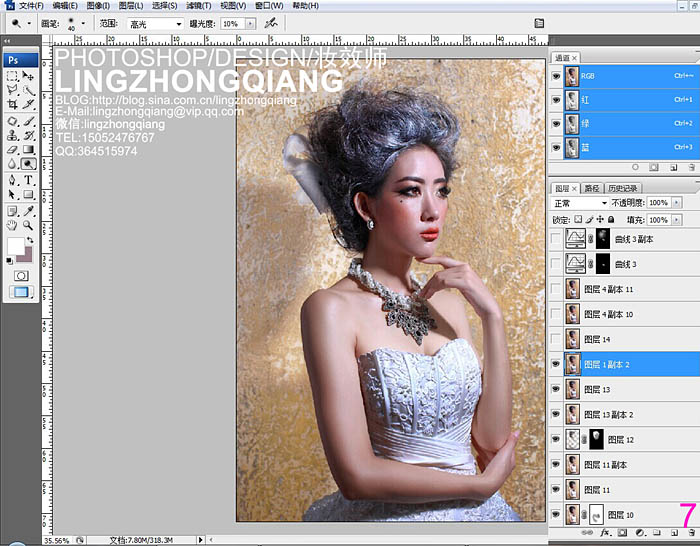
Task: Select the Dodge tool in toolbox
Action: pos(28,164)
